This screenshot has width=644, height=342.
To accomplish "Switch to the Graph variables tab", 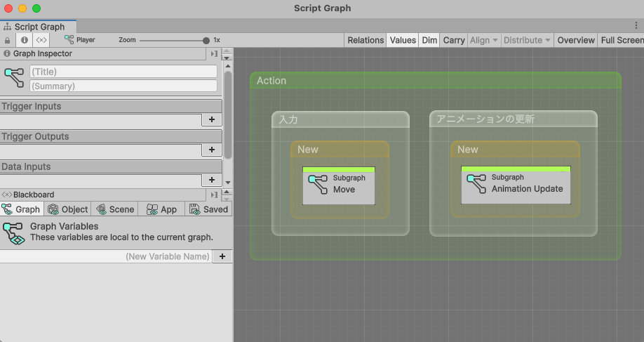I will pyautogui.click(x=21, y=209).
